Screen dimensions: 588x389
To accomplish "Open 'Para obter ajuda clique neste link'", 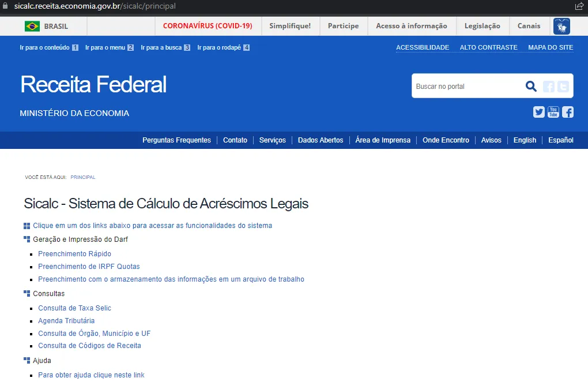I will pos(91,375).
